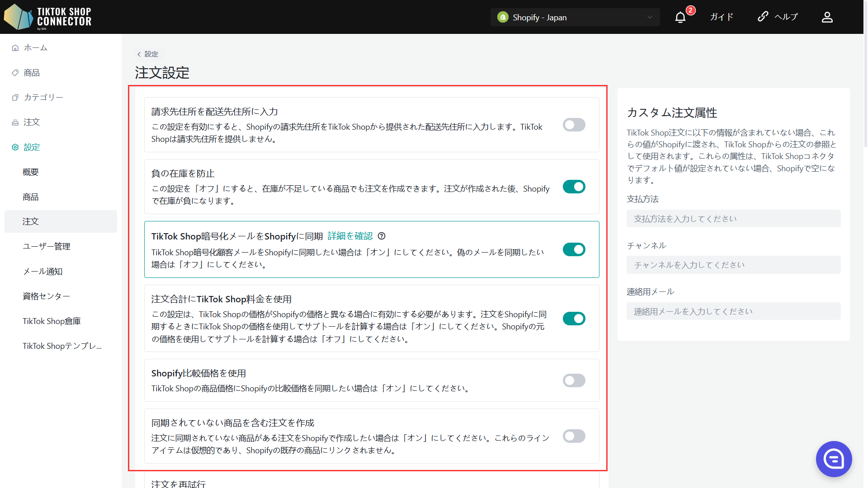Select 商品 settings sub-item
868x488 pixels.
pyautogui.click(x=31, y=197)
